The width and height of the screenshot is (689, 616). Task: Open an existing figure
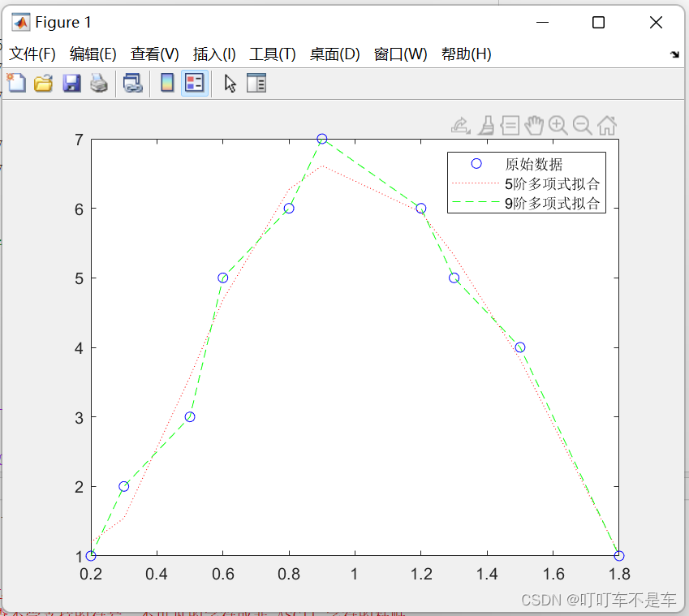[x=43, y=82]
